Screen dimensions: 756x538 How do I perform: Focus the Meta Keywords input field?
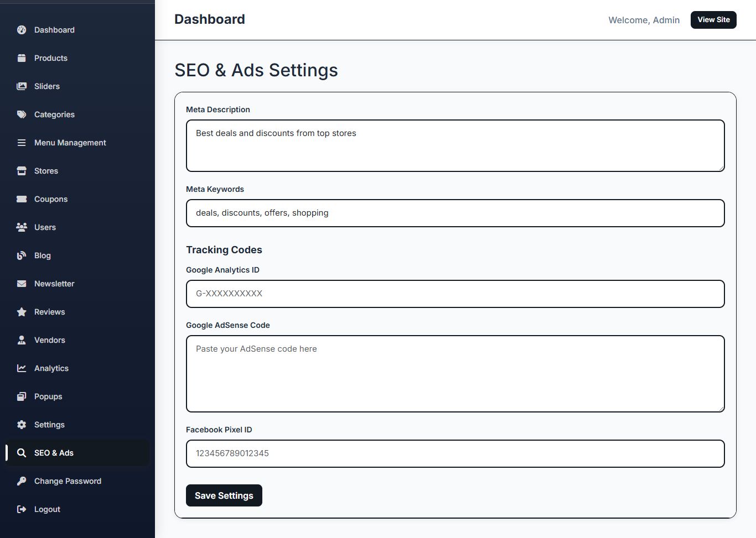click(x=455, y=213)
